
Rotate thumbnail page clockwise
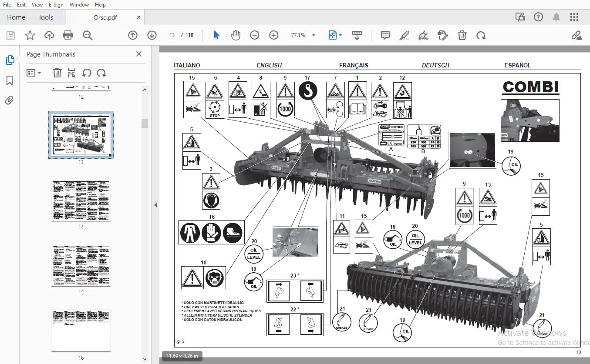point(101,73)
